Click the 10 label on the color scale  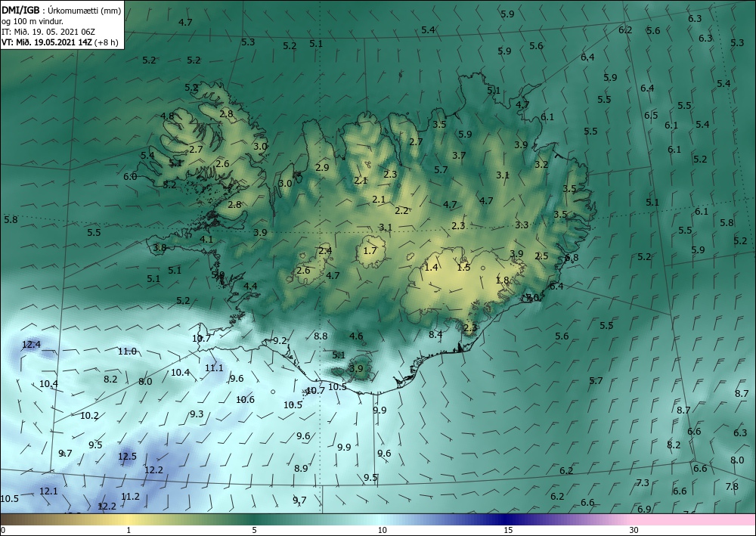(x=383, y=531)
